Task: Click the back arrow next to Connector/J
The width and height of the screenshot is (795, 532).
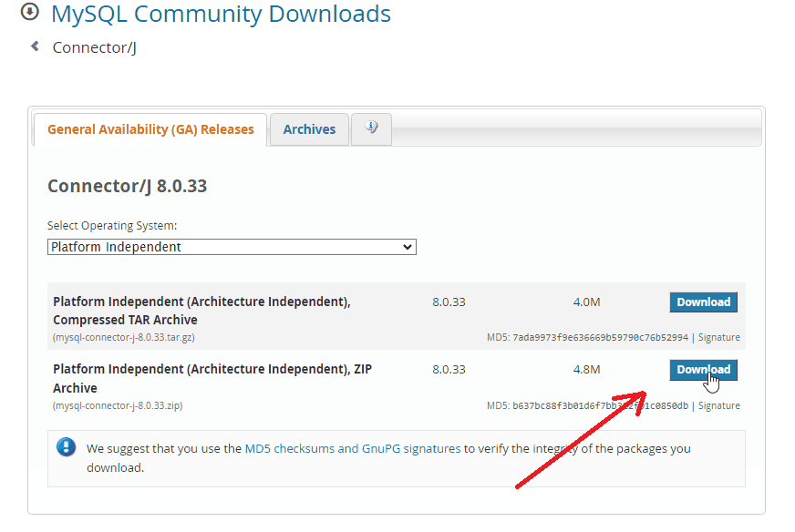Action: [35, 46]
